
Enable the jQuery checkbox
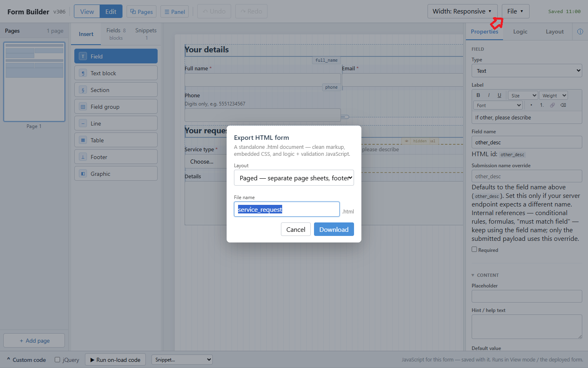tap(58, 360)
